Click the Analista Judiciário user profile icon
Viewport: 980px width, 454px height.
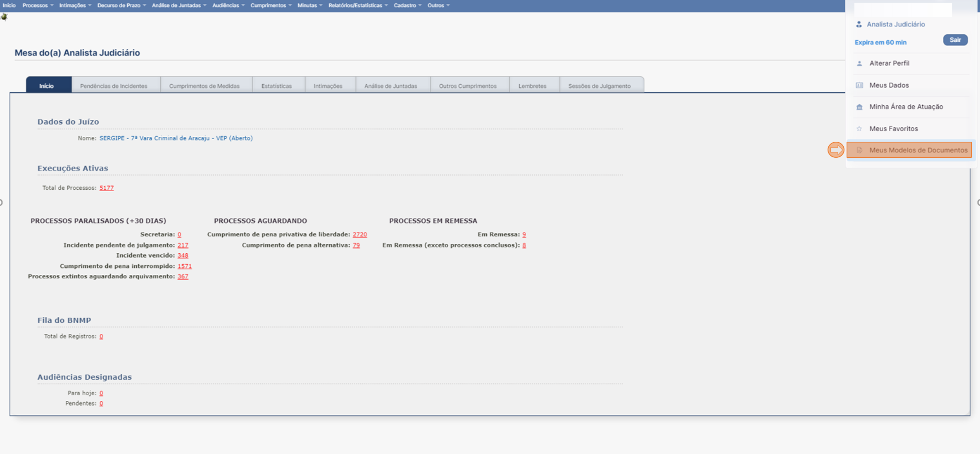coord(859,24)
